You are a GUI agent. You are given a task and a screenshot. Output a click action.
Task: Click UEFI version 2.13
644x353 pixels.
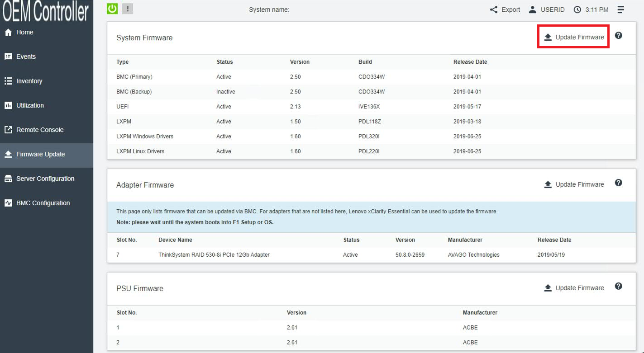296,107
